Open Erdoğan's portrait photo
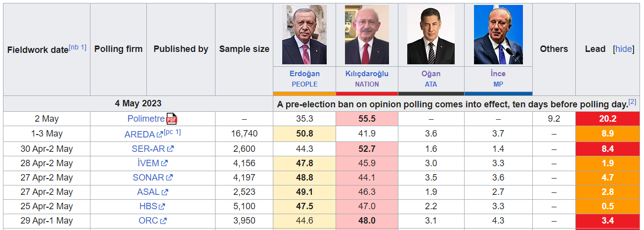 (304, 35)
